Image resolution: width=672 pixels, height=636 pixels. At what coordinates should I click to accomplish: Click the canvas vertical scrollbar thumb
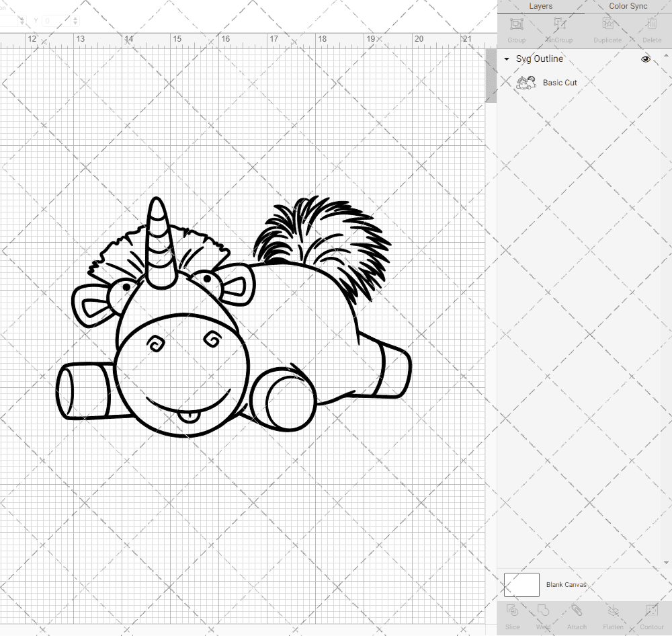point(491,75)
